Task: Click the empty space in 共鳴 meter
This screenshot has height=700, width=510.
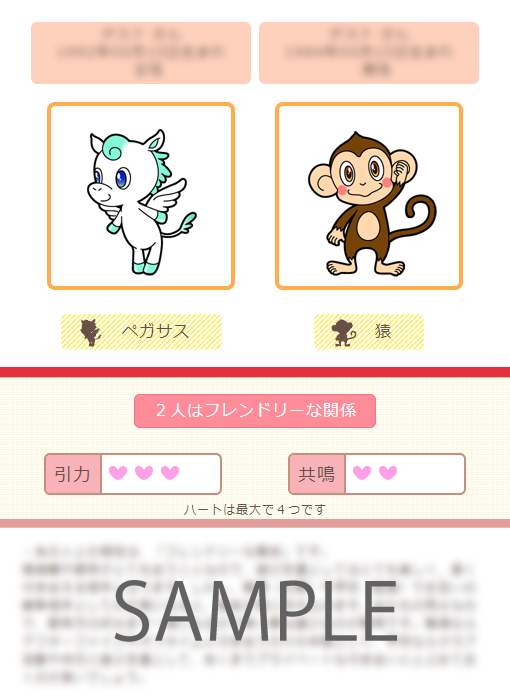Action: (x=431, y=474)
